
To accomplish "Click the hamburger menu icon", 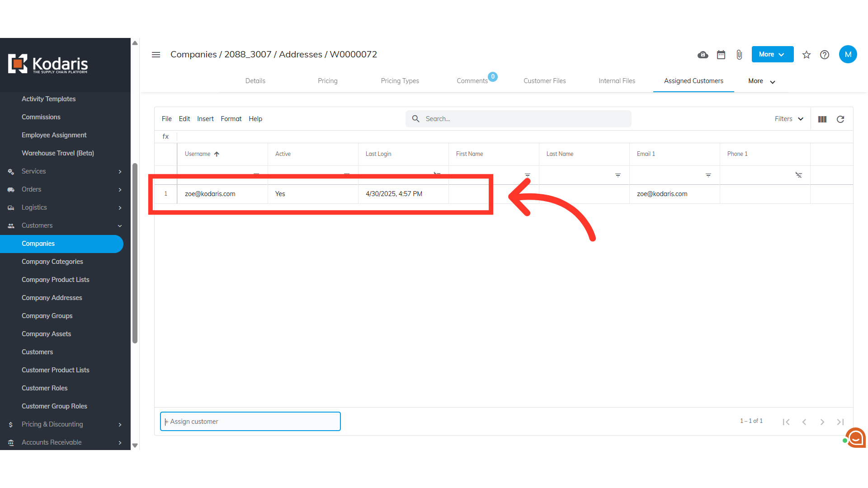I will (x=156, y=55).
